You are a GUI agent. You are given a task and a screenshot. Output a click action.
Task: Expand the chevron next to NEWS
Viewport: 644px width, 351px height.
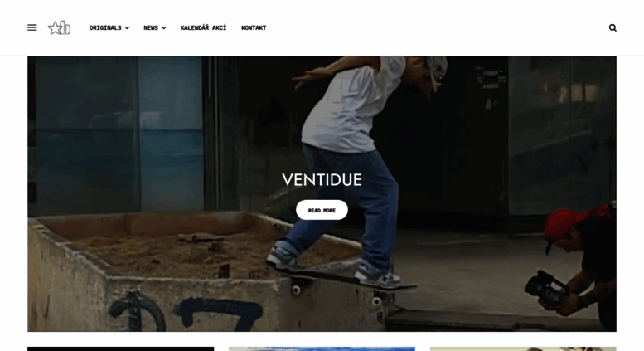pyautogui.click(x=164, y=28)
